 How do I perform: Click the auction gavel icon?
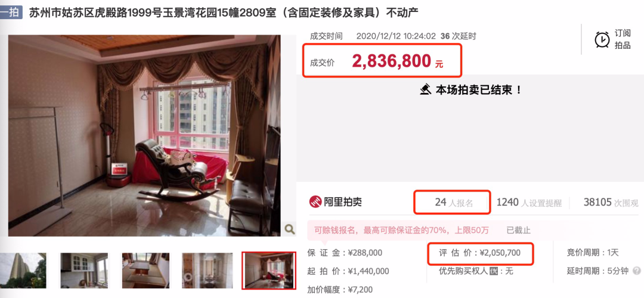pyautogui.click(x=426, y=89)
